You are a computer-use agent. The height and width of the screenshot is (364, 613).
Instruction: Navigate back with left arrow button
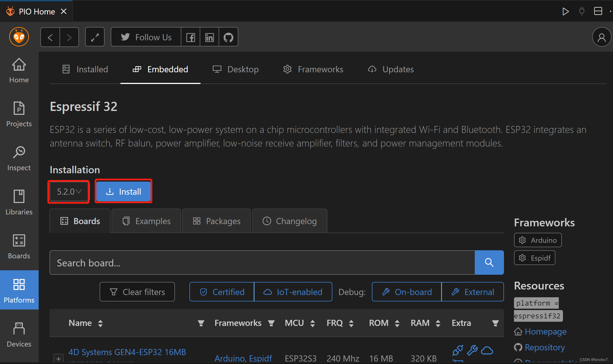click(x=50, y=37)
